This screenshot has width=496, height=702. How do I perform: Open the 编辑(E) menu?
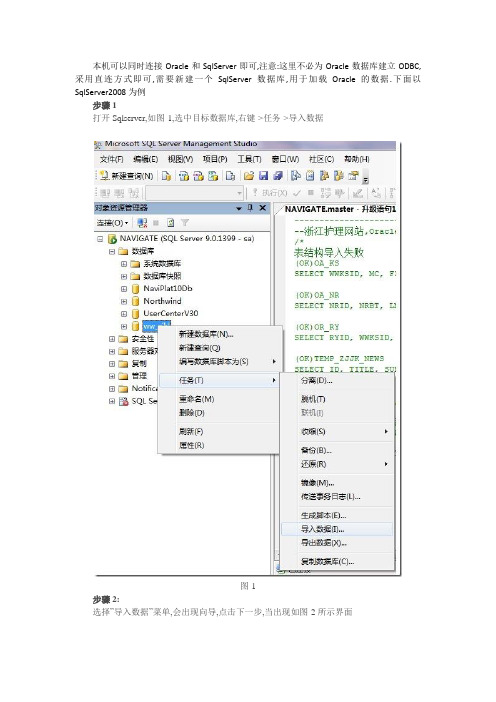145,159
